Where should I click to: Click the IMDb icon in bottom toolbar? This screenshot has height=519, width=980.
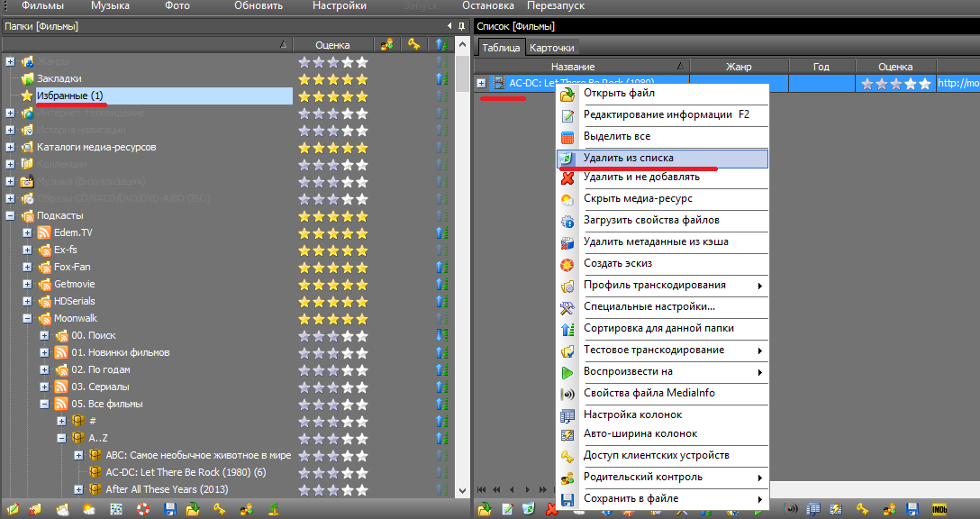939,509
